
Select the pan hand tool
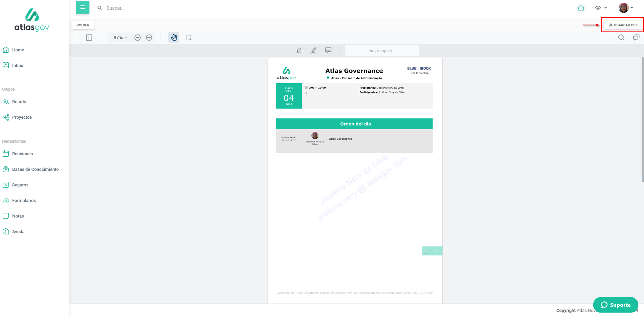(174, 38)
